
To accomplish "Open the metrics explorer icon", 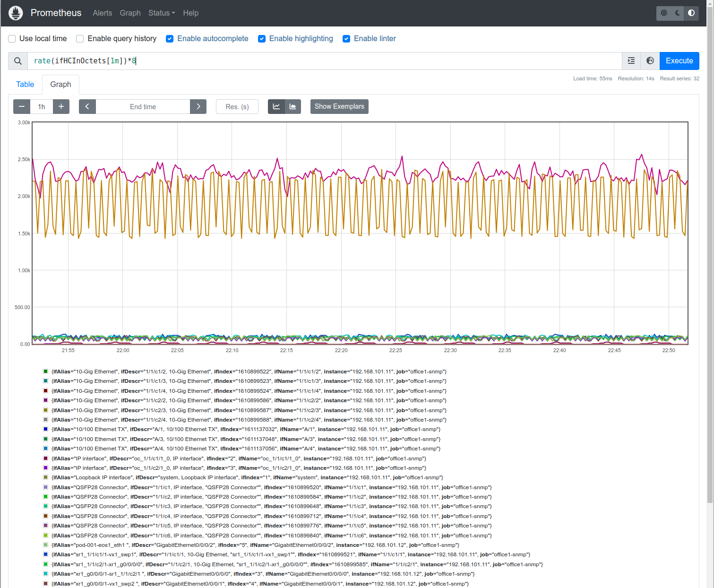I will (631, 61).
